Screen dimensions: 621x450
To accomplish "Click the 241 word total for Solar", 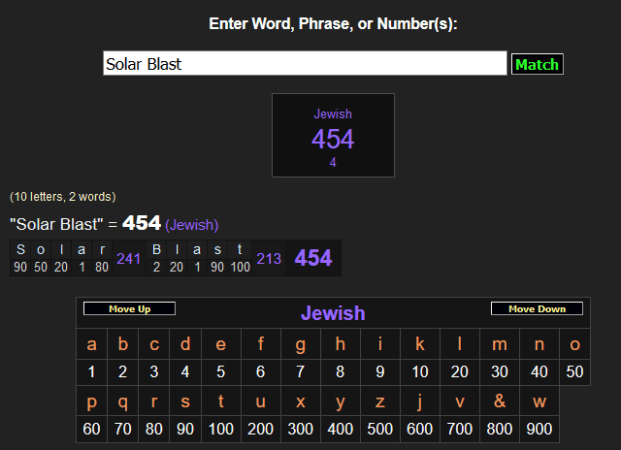I will [x=128, y=258].
